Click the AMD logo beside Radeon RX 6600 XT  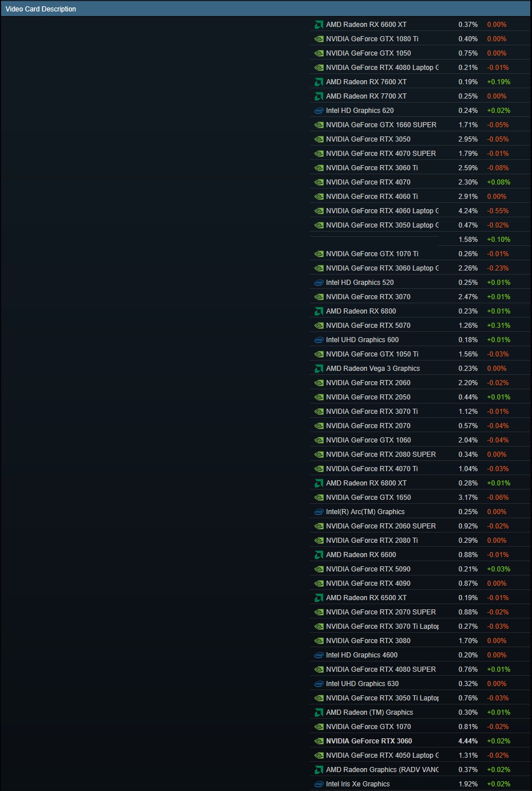(319, 25)
